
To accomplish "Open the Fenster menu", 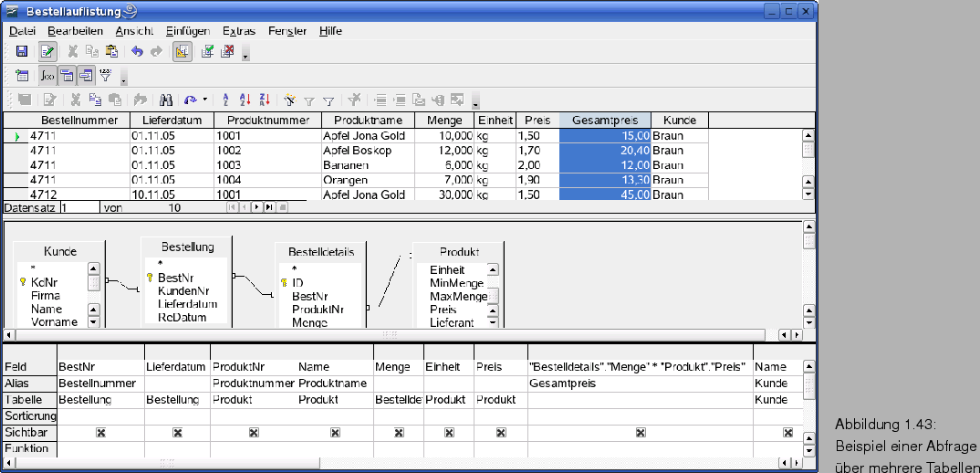I will pos(287,31).
